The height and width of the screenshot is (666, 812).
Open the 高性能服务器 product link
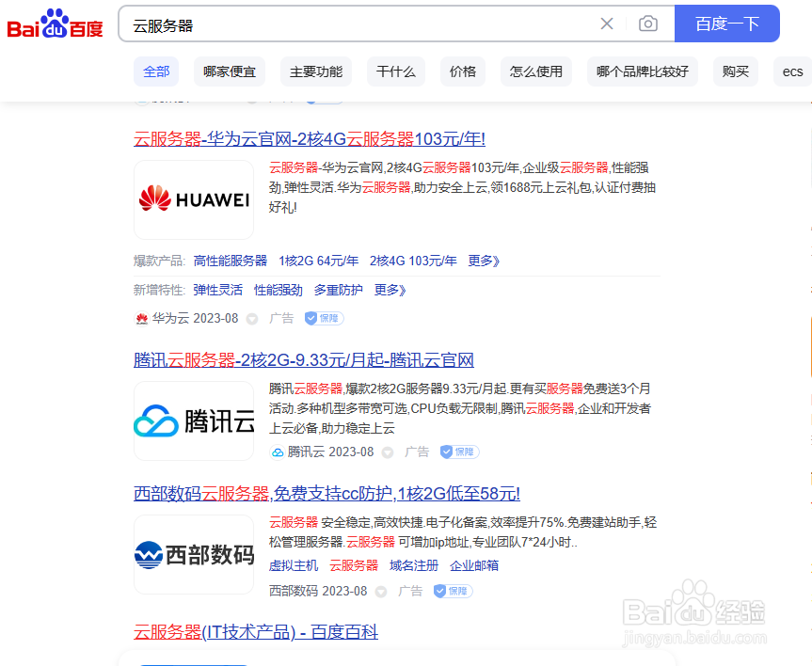(230, 261)
